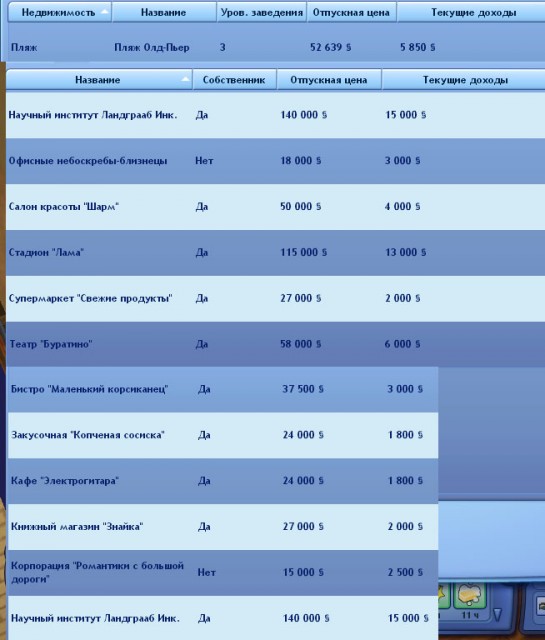Select Корпорация "Романтики с большой дороги" row

223,572
